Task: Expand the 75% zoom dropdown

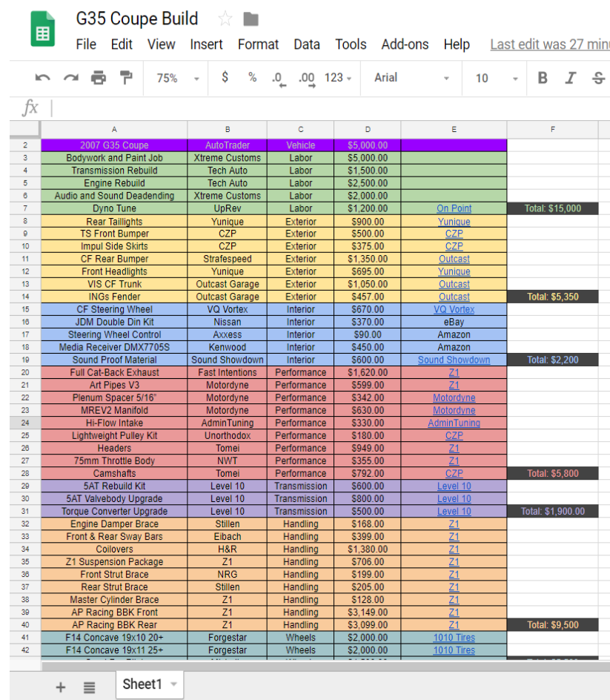Action: click(178, 78)
